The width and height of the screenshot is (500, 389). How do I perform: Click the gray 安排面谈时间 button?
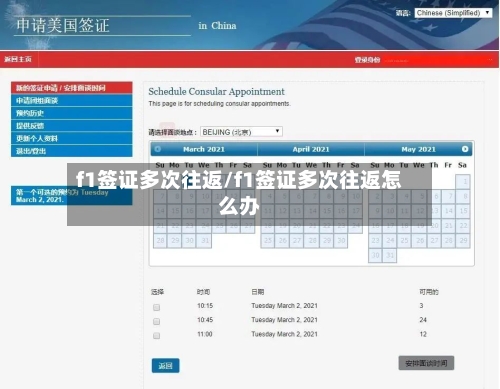426,363
